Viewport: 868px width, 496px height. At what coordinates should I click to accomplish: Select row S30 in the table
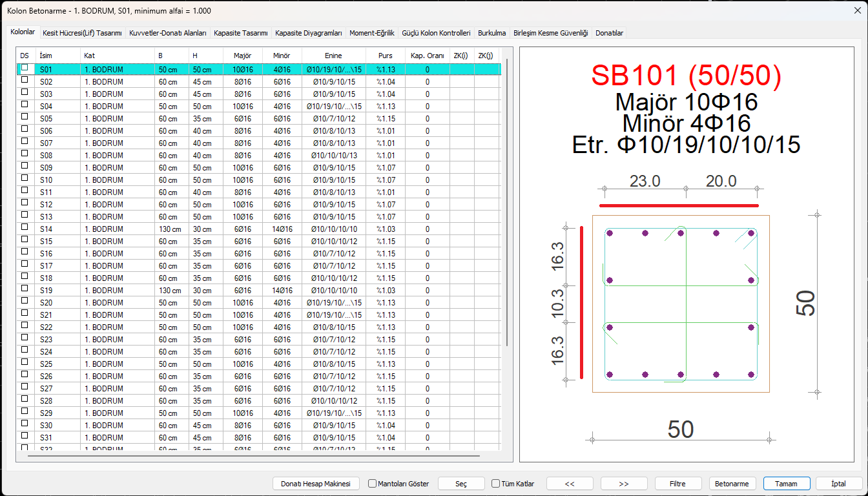click(258, 425)
